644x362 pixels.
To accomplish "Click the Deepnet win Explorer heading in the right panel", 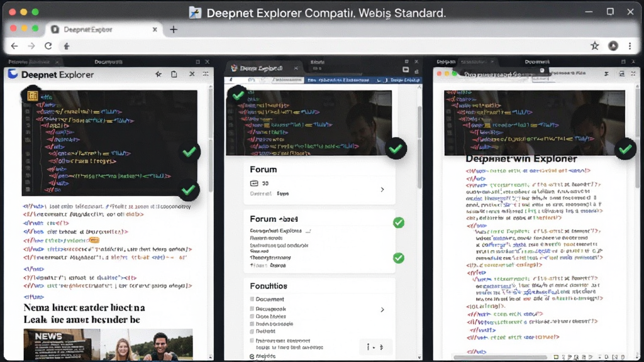I will point(521,159).
